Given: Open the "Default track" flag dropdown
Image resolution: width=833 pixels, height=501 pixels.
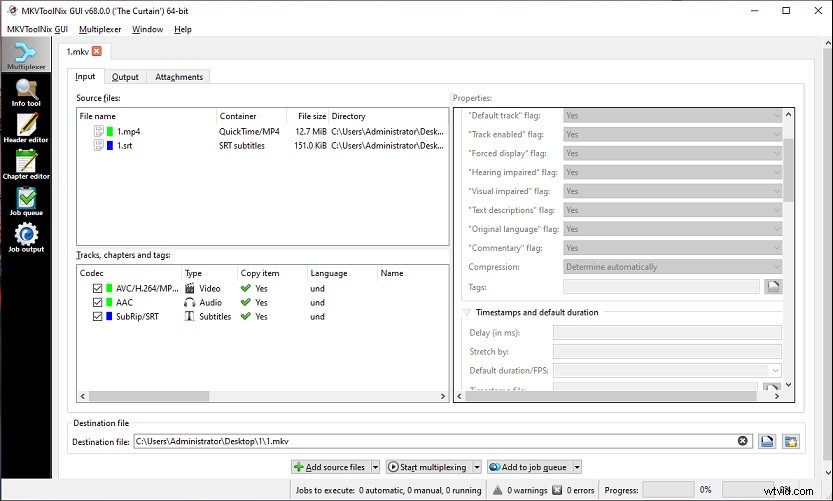Looking at the screenshot, I should (673, 115).
